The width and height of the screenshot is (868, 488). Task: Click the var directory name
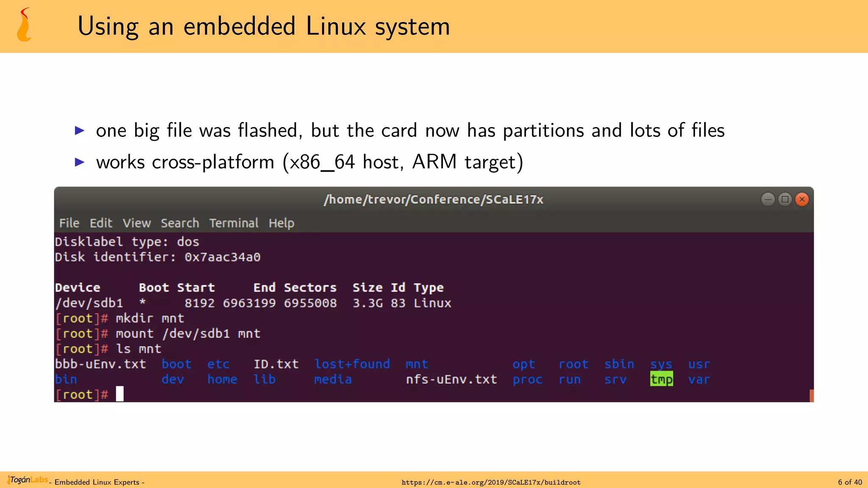coord(699,380)
